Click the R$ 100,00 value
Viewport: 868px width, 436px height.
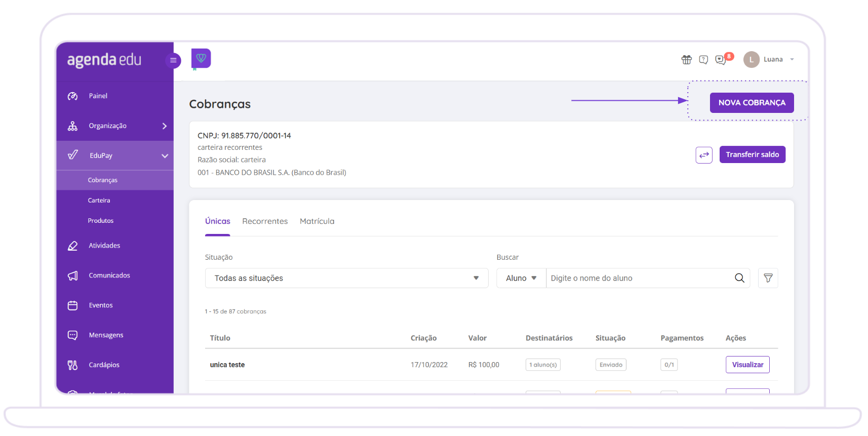click(x=484, y=365)
